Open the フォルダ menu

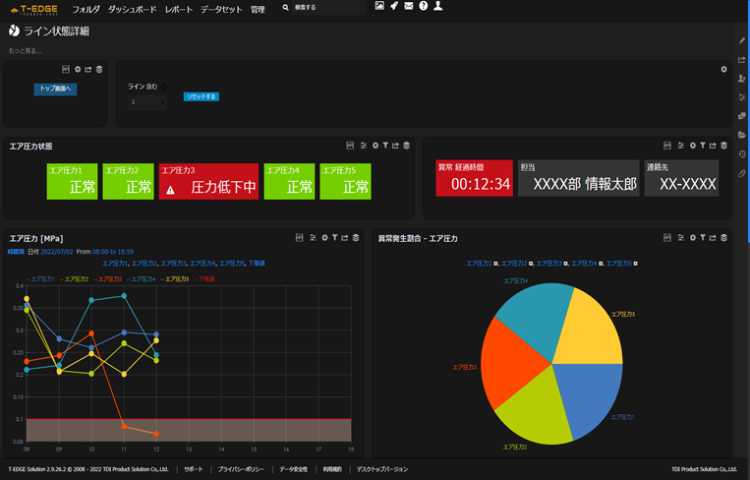pyautogui.click(x=86, y=9)
